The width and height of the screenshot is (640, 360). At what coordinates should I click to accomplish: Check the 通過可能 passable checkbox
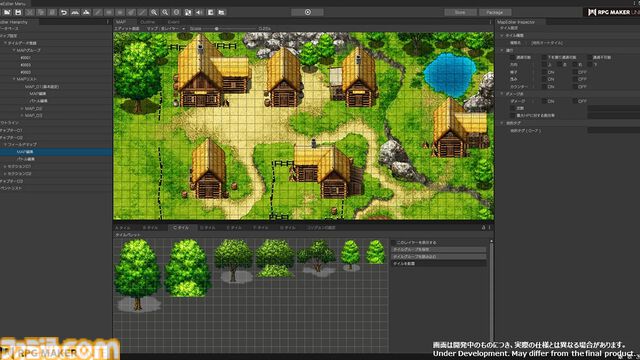[513, 58]
